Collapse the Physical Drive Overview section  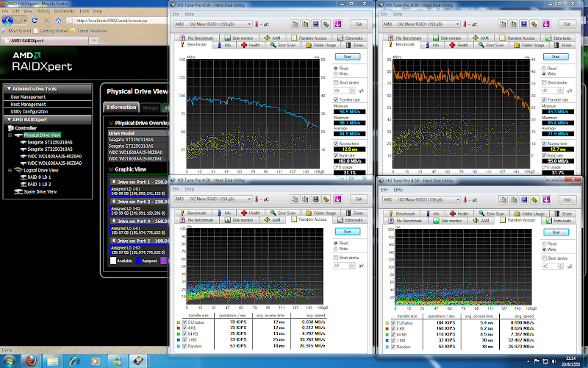point(110,124)
